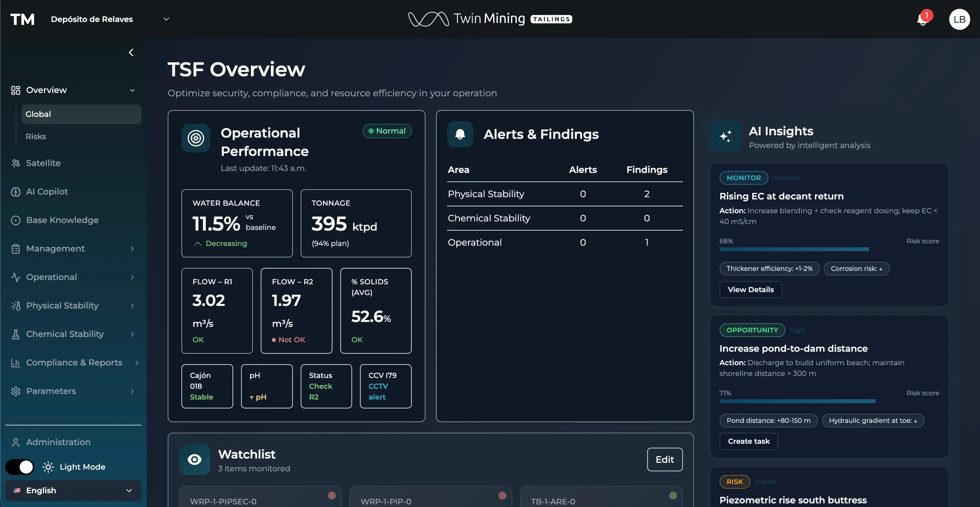Screen dimensions: 980x507
Task: Click the Chemical Stability sidebar icon
Action: [15, 333]
